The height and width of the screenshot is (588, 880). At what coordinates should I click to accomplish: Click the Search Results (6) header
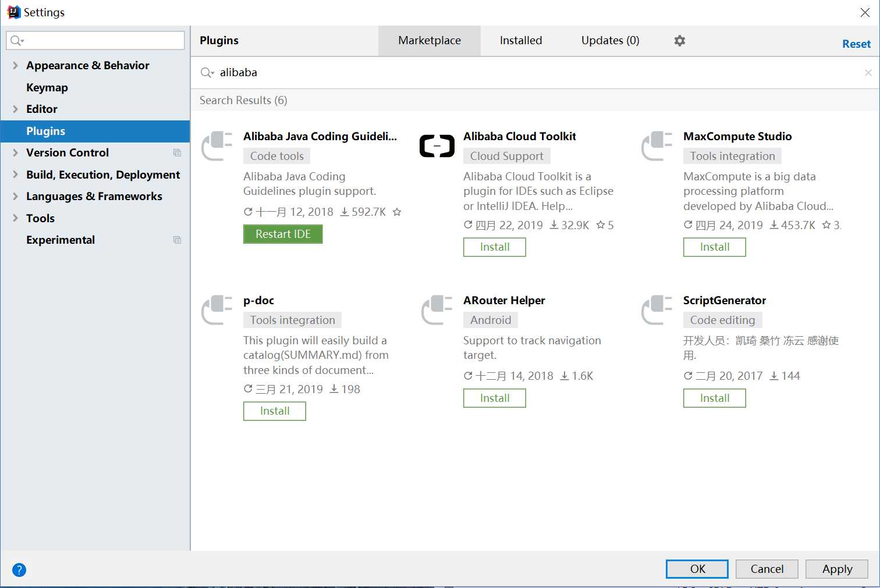[x=243, y=101]
